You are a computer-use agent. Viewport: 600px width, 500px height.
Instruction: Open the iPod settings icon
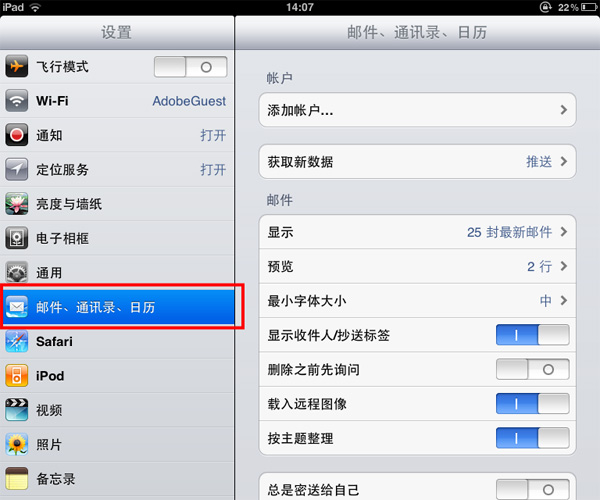[16, 376]
